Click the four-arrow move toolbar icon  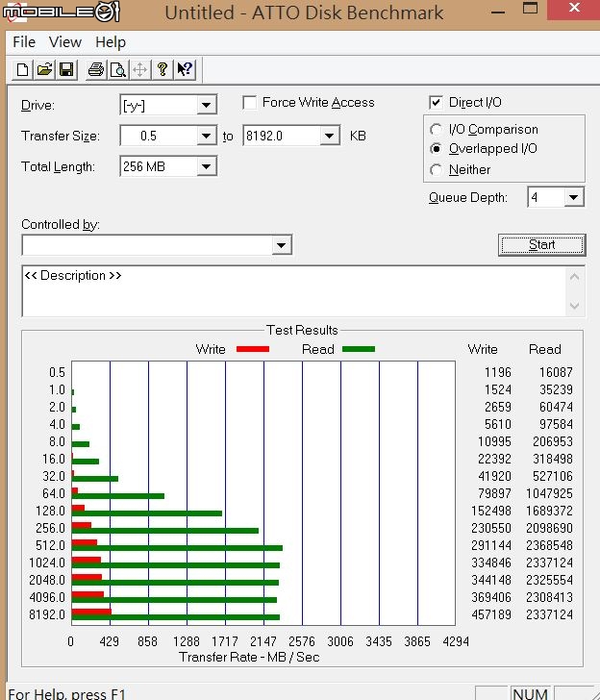139,69
